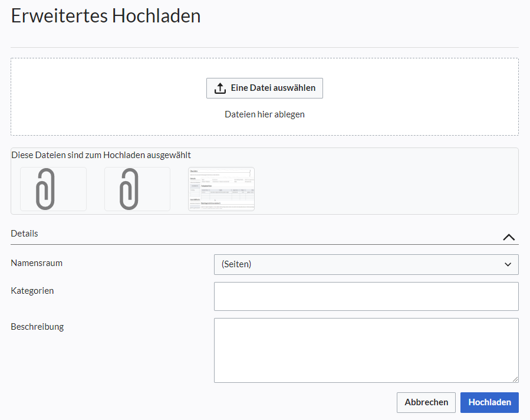Viewport: 530px width, 420px height.
Task: Click the 'Diese Dateien sind zum Hochladen ausgewählt' text
Action: point(101,155)
